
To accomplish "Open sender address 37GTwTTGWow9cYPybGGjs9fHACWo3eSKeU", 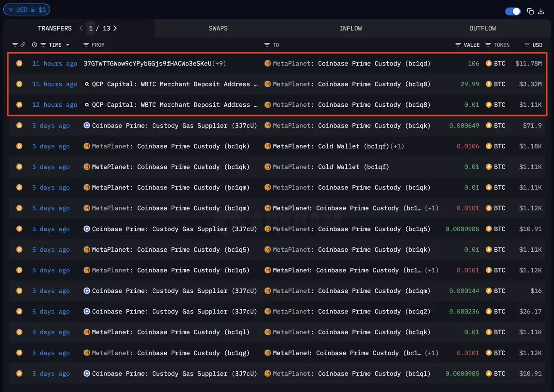I will 147,63.
